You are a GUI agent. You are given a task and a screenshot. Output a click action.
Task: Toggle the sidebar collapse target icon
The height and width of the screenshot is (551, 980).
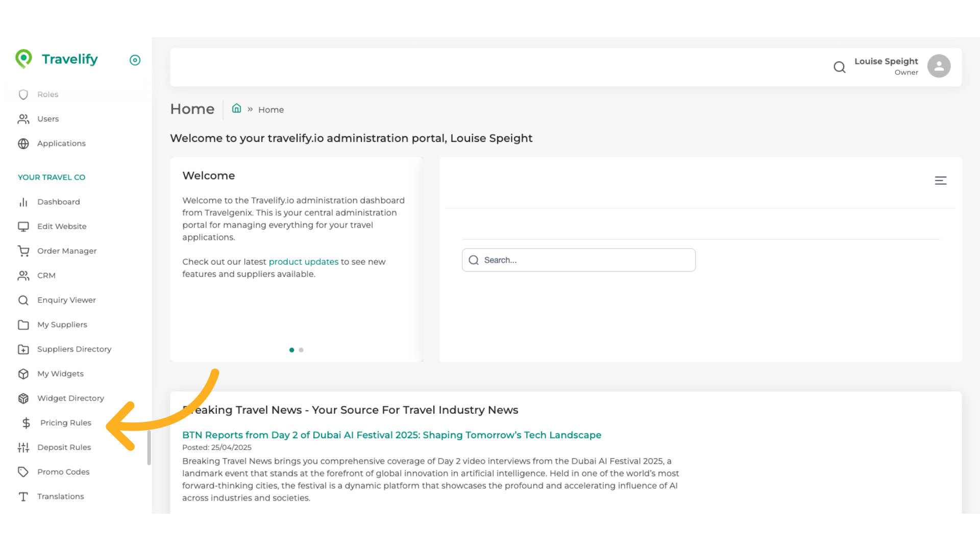coord(135,60)
